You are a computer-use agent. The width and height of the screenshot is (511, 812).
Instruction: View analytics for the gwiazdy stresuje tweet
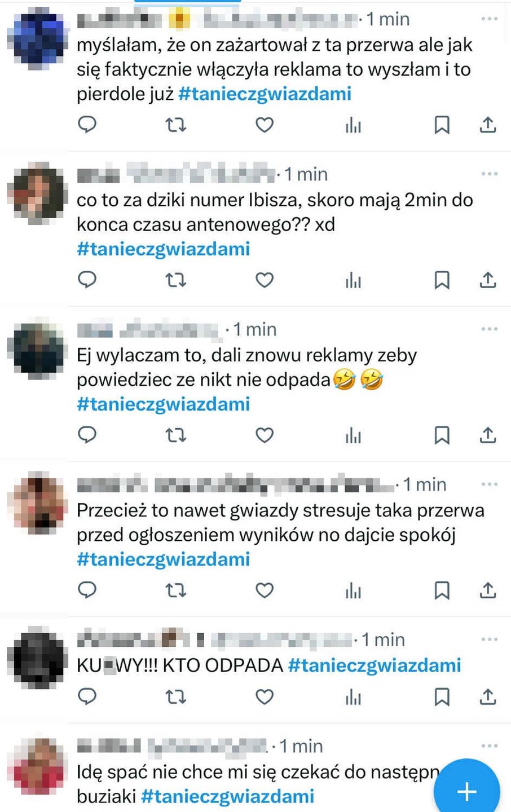353,590
